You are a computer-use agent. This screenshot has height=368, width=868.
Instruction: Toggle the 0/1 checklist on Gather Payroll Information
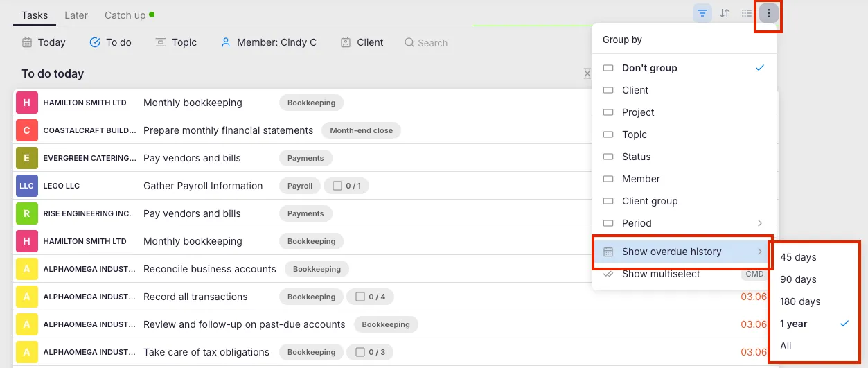(x=347, y=186)
